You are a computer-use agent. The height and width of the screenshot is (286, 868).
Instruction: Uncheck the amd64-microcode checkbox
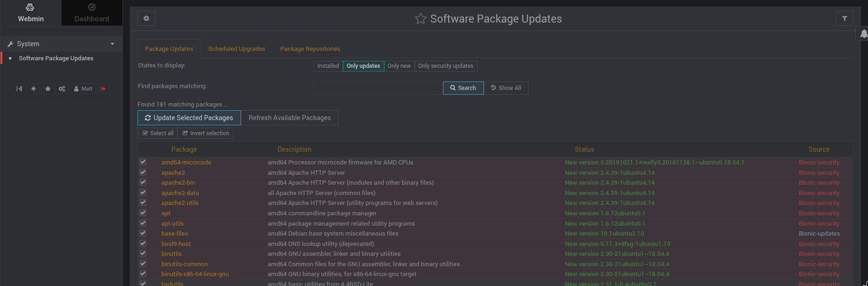(143, 162)
